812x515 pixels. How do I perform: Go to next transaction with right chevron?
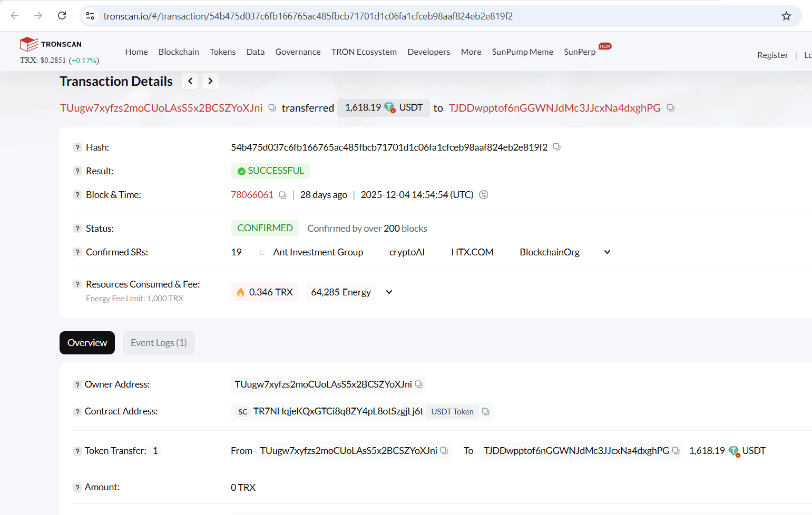[x=210, y=81]
